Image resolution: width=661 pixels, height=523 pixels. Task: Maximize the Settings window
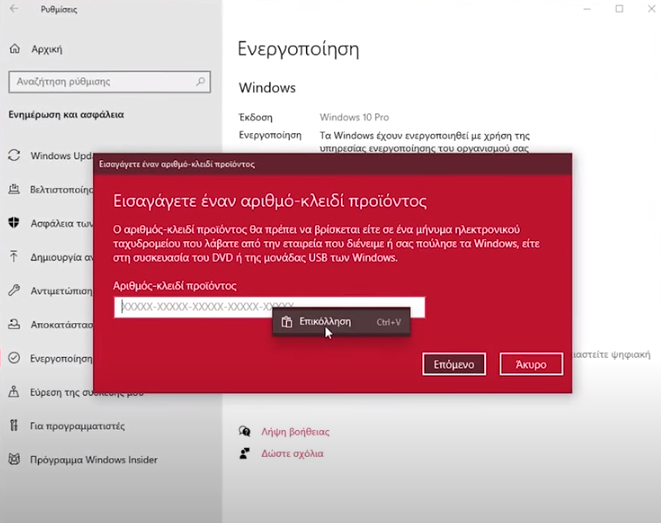tap(619, 9)
